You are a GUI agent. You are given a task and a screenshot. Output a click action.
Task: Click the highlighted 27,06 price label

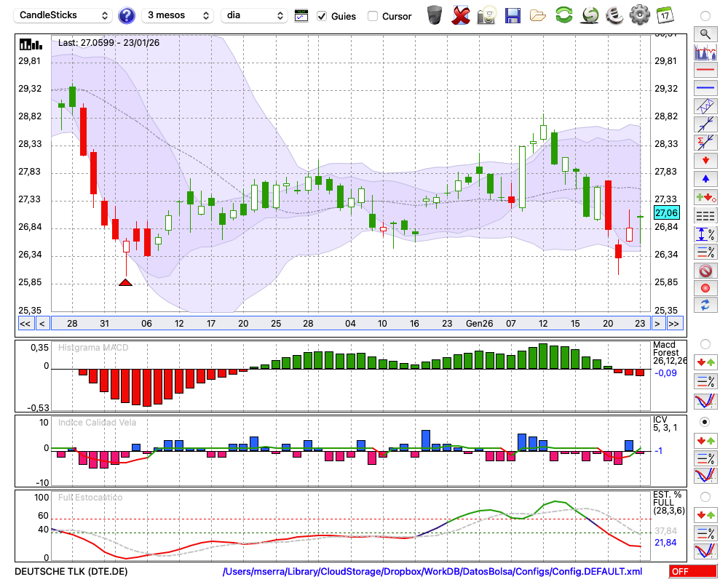[666, 213]
